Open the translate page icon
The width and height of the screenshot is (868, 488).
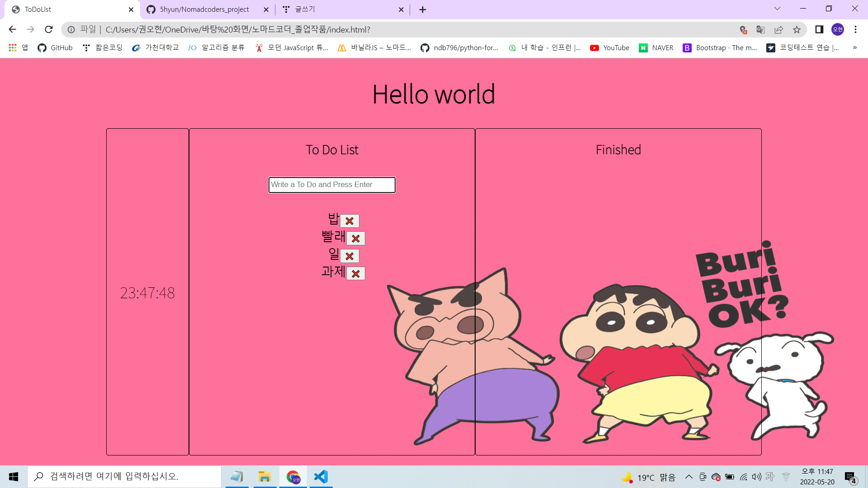coord(760,29)
